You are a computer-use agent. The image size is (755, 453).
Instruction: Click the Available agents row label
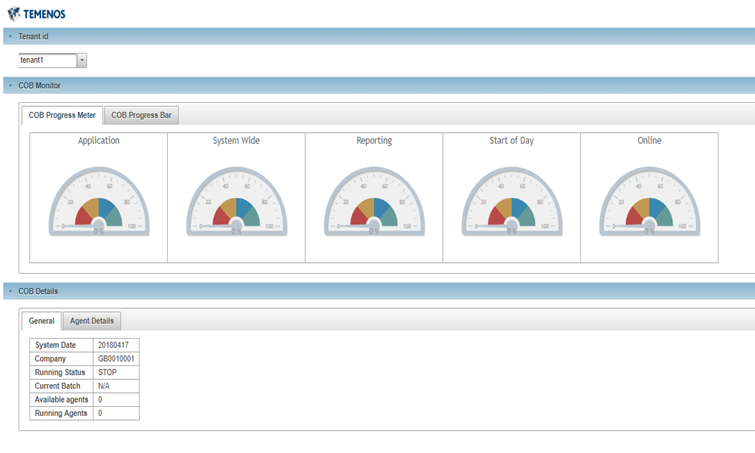61,399
